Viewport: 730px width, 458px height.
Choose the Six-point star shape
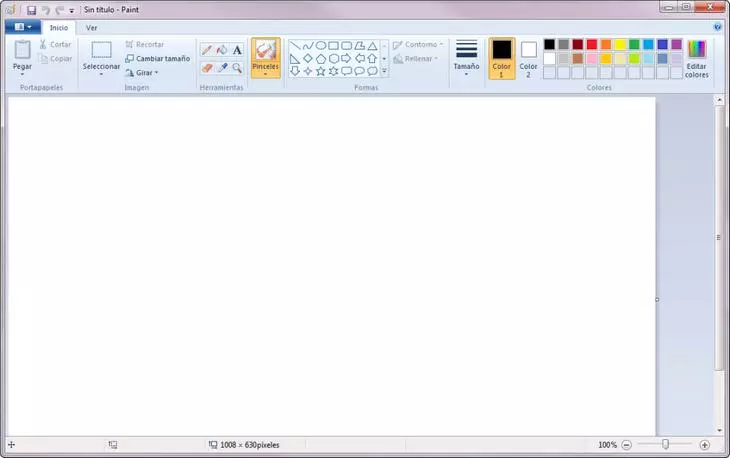333,71
